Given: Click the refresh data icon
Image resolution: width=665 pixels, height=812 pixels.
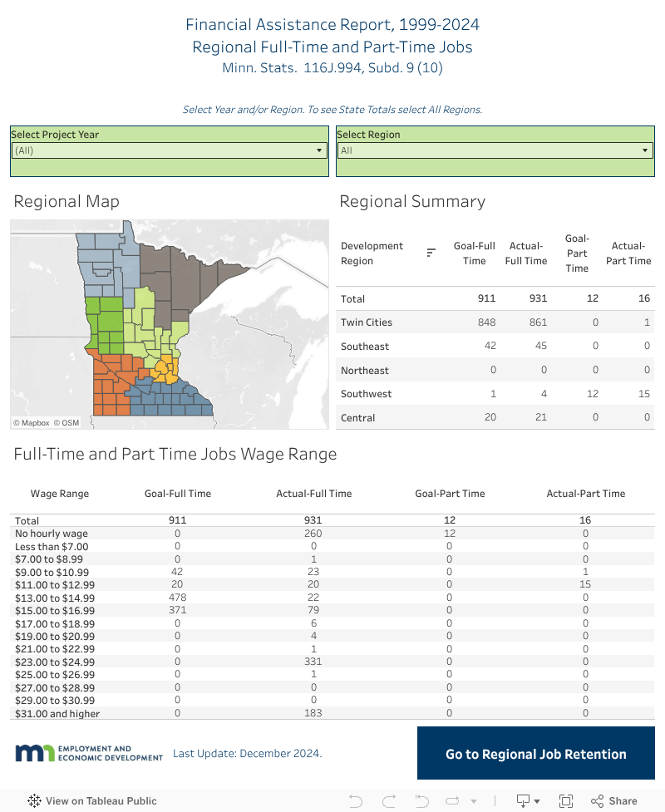Looking at the screenshot, I should tap(452, 801).
